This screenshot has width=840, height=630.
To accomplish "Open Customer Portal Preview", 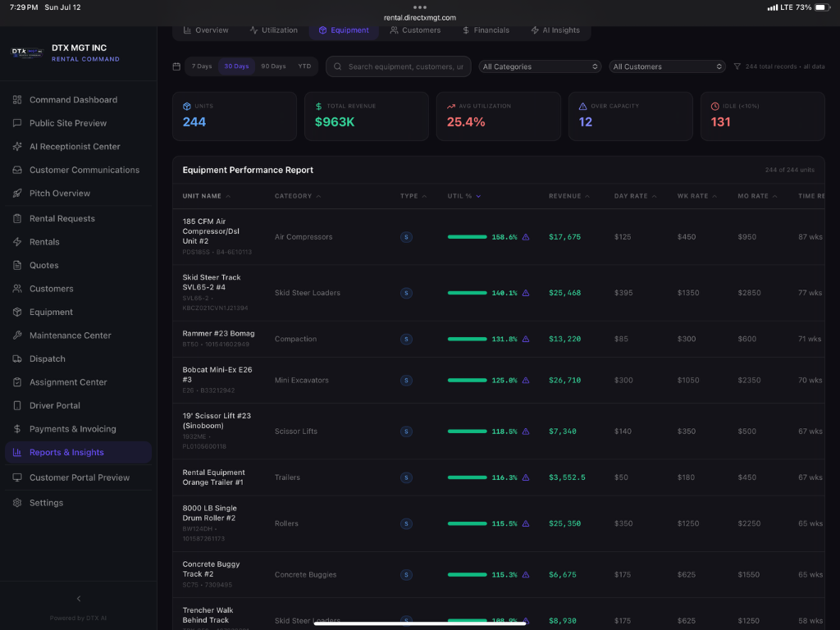I will coord(78,478).
